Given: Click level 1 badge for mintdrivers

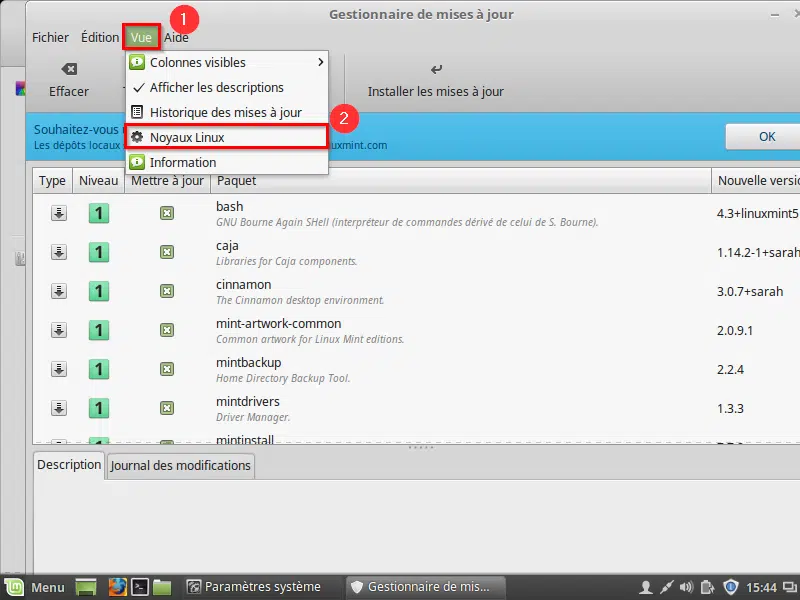Looking at the screenshot, I should 99,408.
